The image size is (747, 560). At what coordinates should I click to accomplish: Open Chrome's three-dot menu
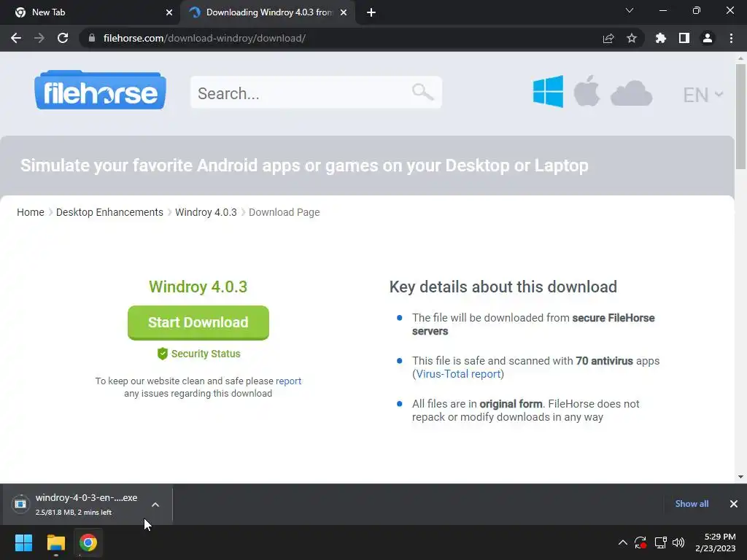731,38
